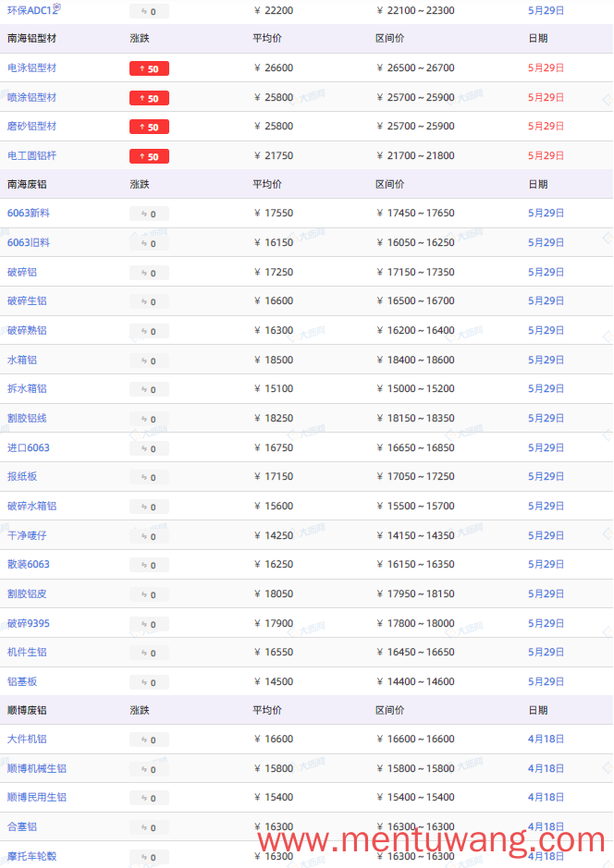
Task: Click the 5月29日 date for 铝基板
Action: pos(546,682)
